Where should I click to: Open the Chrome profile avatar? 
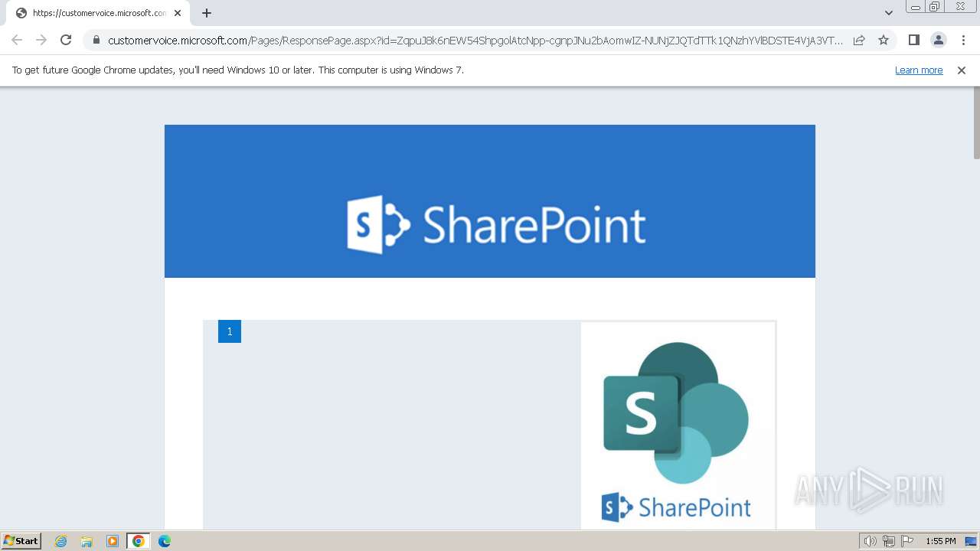tap(938, 40)
